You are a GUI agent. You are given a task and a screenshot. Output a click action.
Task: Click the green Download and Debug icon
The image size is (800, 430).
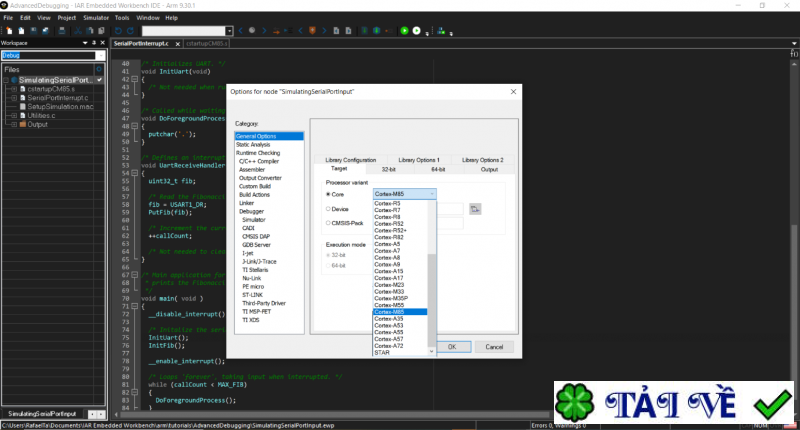(403, 31)
